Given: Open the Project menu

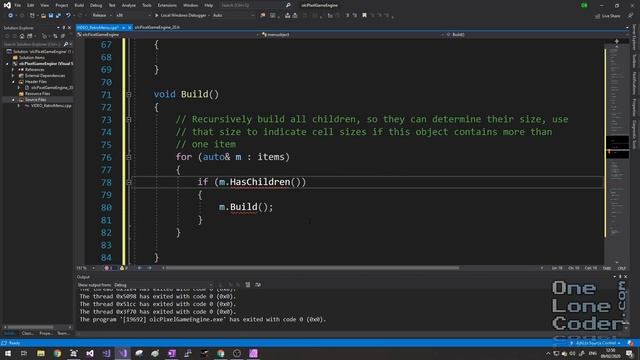Looking at the screenshot, I should click(62, 5).
